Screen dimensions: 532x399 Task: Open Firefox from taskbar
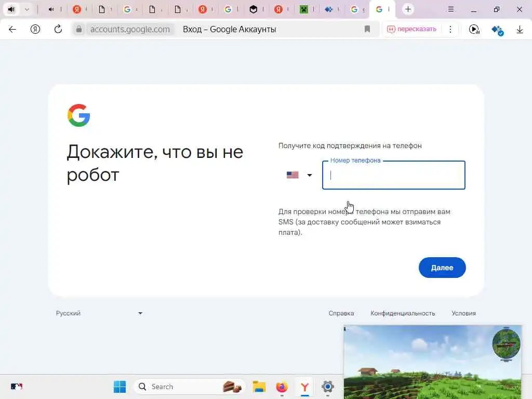pos(282,387)
